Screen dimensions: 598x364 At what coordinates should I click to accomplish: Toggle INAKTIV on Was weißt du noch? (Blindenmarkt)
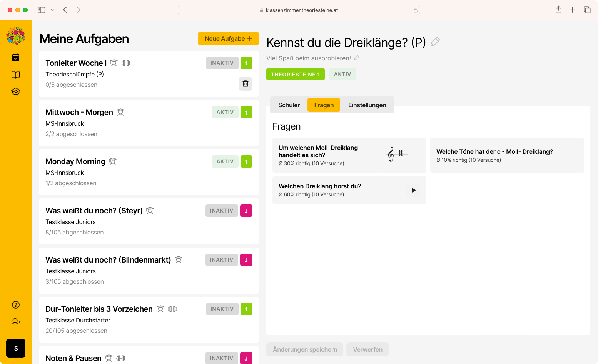pos(222,260)
